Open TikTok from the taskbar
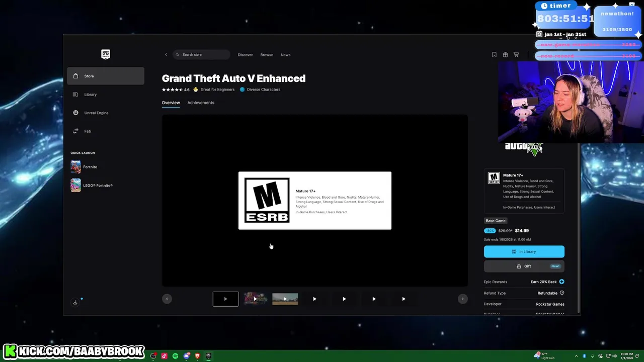644x362 pixels. click(x=164, y=356)
